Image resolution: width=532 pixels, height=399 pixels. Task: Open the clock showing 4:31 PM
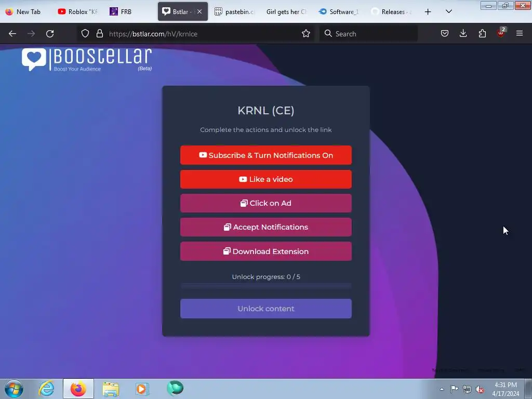click(506, 389)
